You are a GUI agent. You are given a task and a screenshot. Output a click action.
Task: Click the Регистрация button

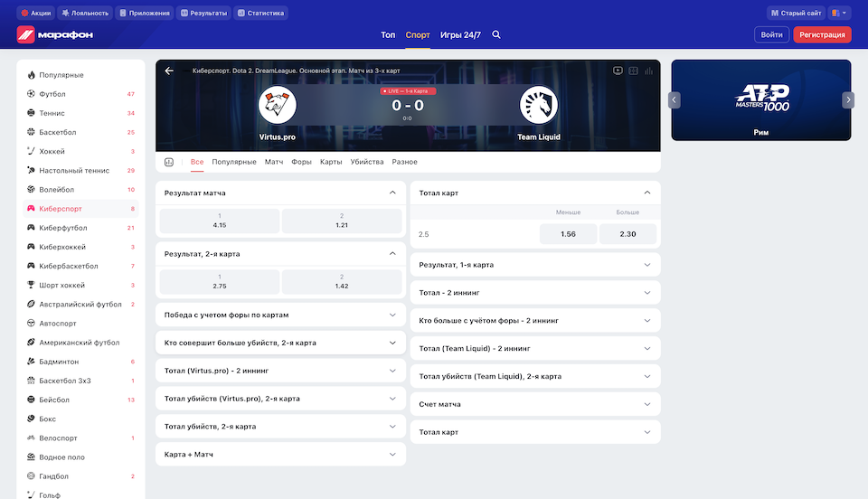coord(822,34)
